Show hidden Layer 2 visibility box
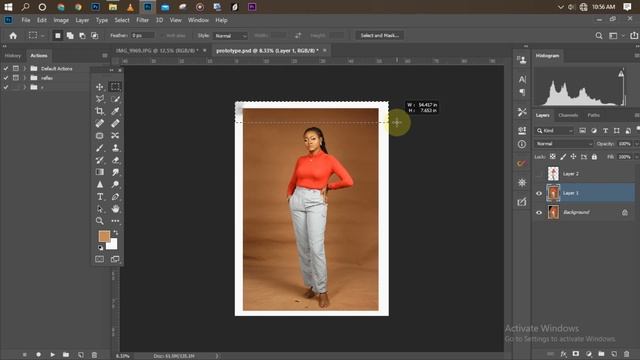Image resolution: width=640 pixels, height=360 pixels. coord(539,174)
